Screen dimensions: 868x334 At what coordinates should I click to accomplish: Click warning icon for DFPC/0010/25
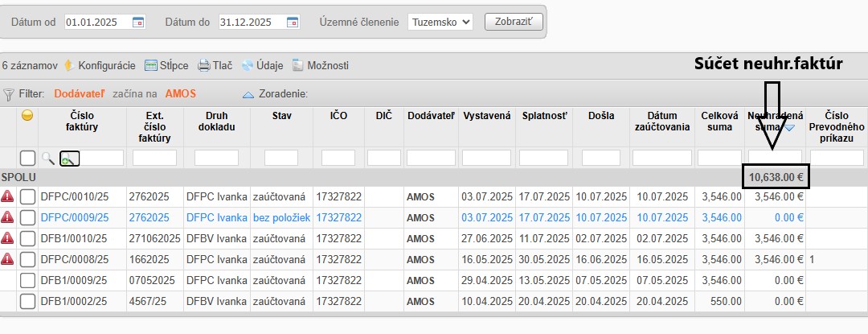pos(8,196)
